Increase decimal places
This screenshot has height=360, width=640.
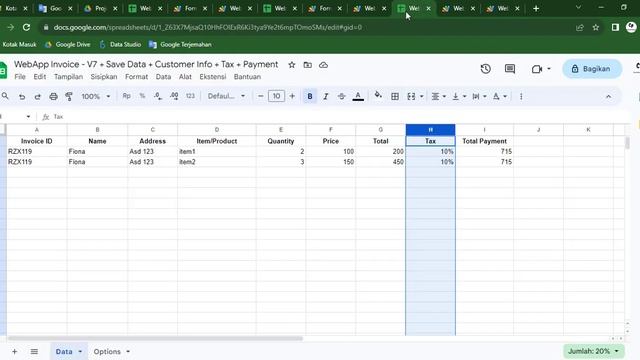pyautogui.click(x=174, y=96)
